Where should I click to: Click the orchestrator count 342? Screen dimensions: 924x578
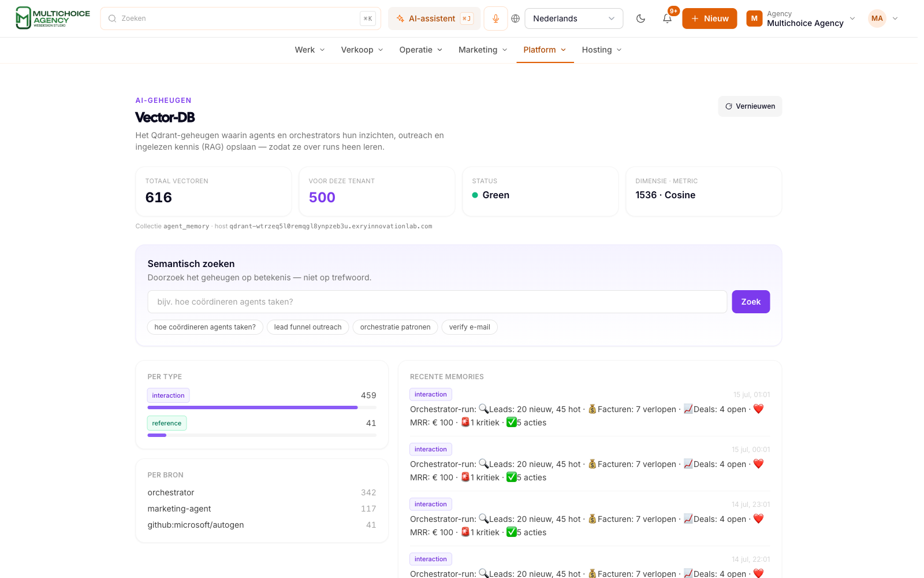368,492
